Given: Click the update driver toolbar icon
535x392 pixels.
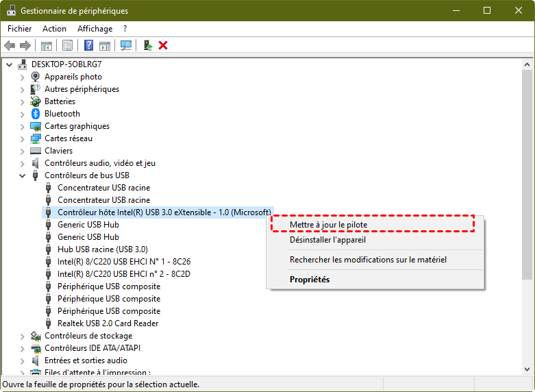Looking at the screenshot, I should click(148, 45).
